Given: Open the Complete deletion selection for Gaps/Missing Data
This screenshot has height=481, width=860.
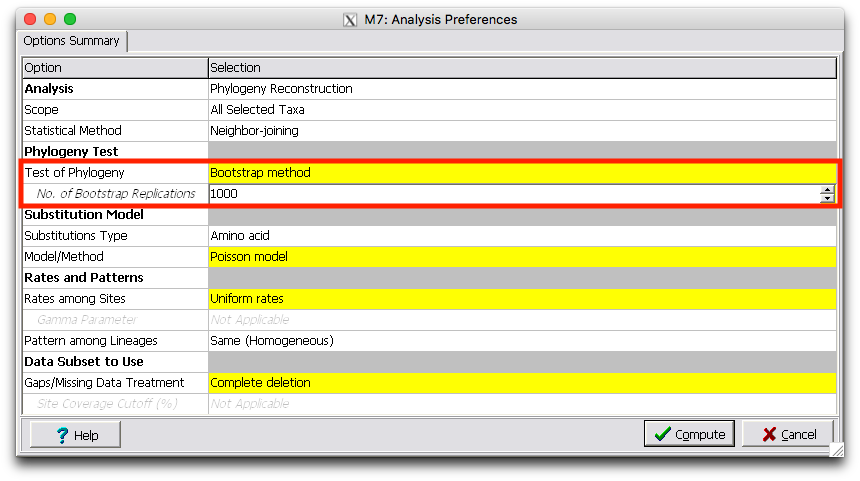Looking at the screenshot, I should point(521,383).
